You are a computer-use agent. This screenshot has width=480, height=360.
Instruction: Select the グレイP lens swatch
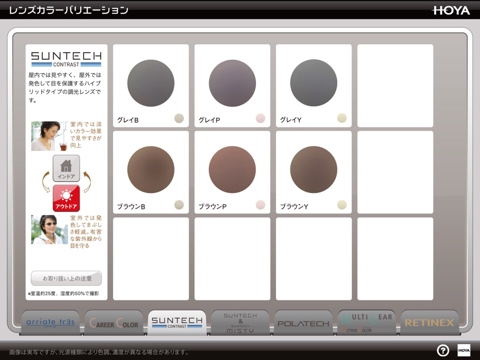tap(232, 83)
